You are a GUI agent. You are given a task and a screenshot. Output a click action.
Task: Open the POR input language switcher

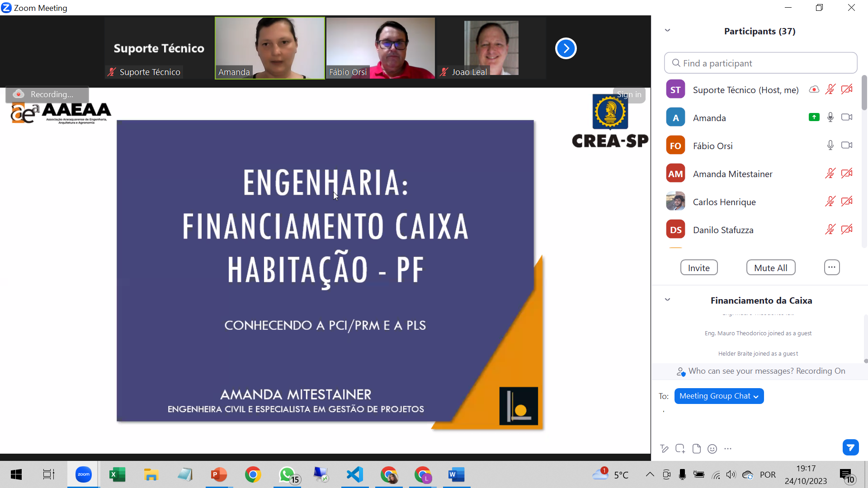(768, 474)
